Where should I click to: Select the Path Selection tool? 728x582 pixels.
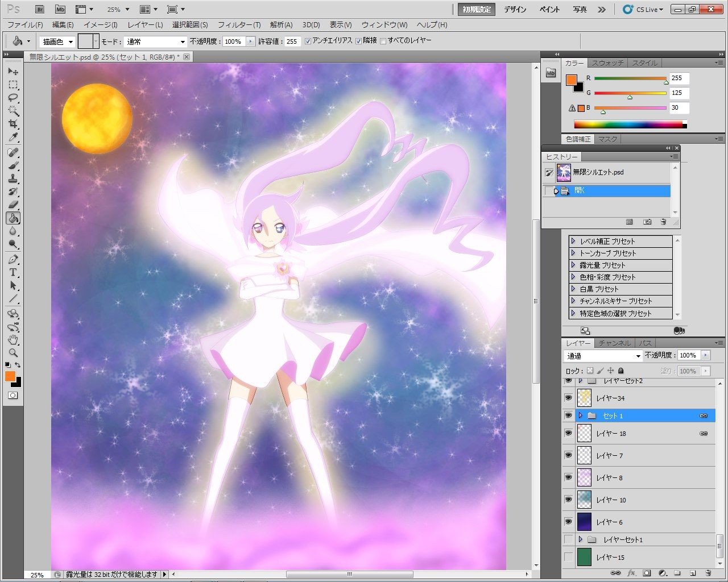click(x=13, y=285)
